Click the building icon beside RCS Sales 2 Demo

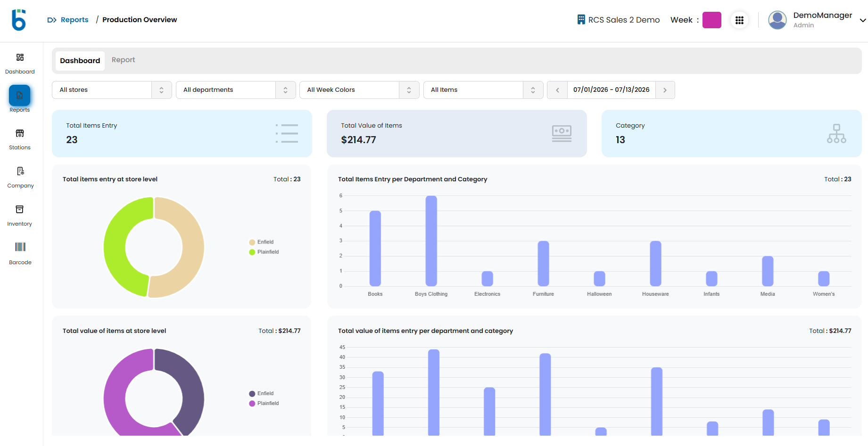coord(581,20)
